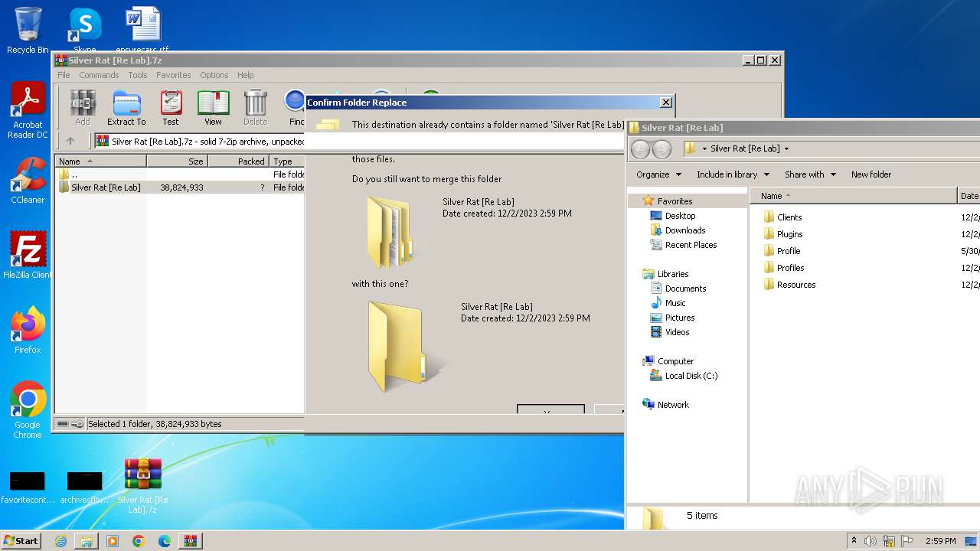
Task: Open the File menu in WinRAR
Action: (64, 75)
